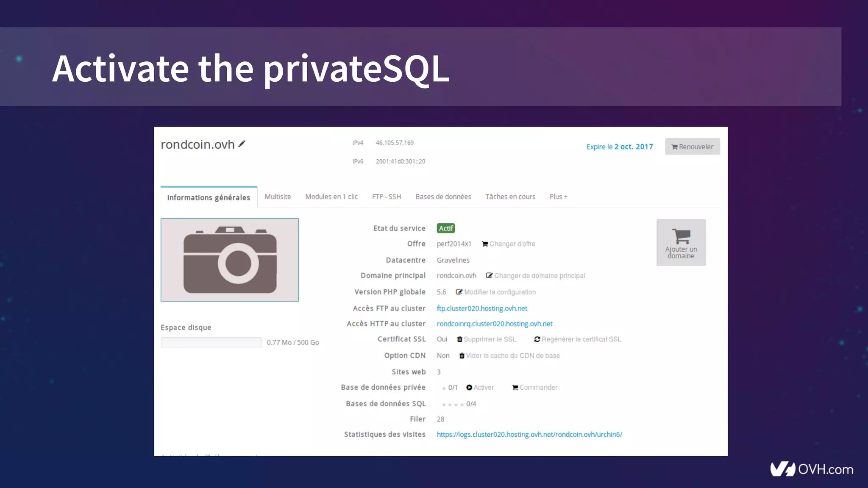Screen dimensions: 868x488
Task: View the Tâches en cours tab
Action: pos(510,197)
